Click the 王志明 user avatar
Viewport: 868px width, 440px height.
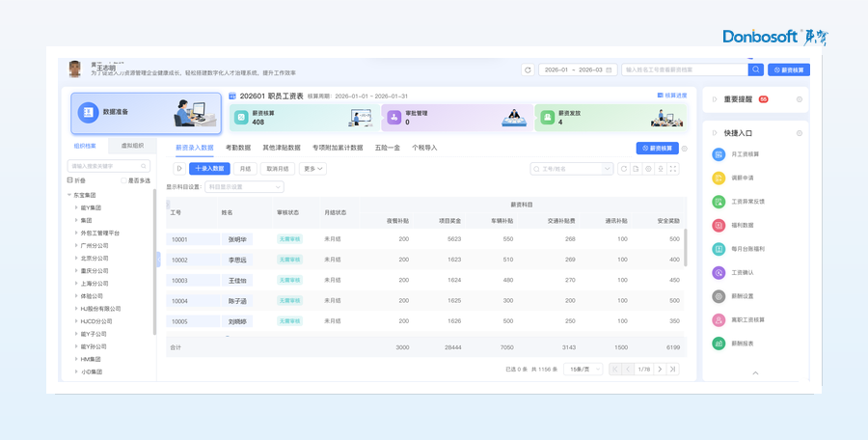pos(74,69)
